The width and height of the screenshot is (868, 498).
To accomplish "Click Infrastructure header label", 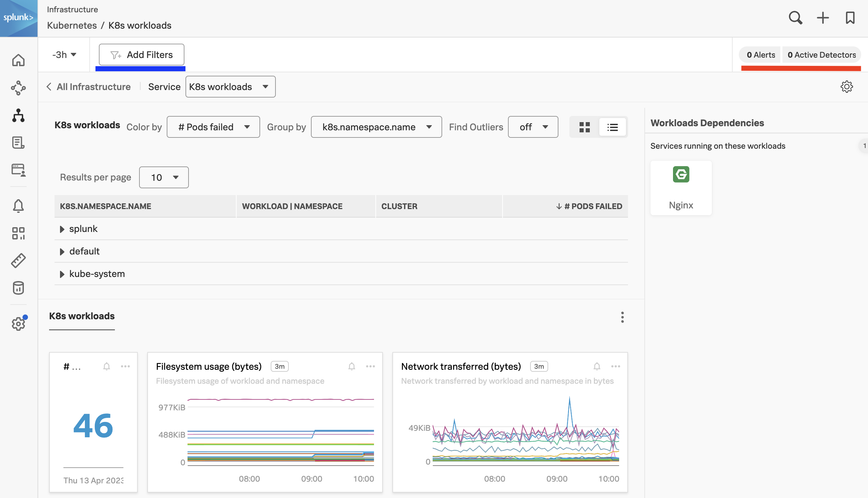I will click(x=73, y=10).
